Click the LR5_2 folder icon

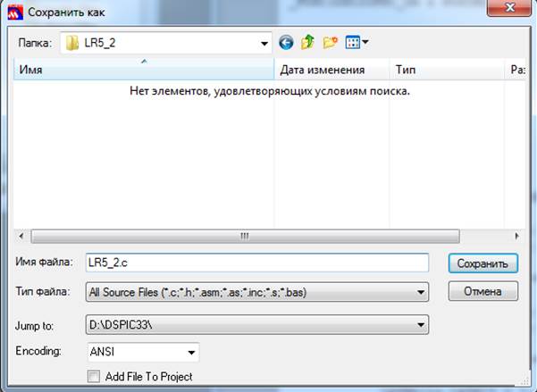click(x=72, y=43)
